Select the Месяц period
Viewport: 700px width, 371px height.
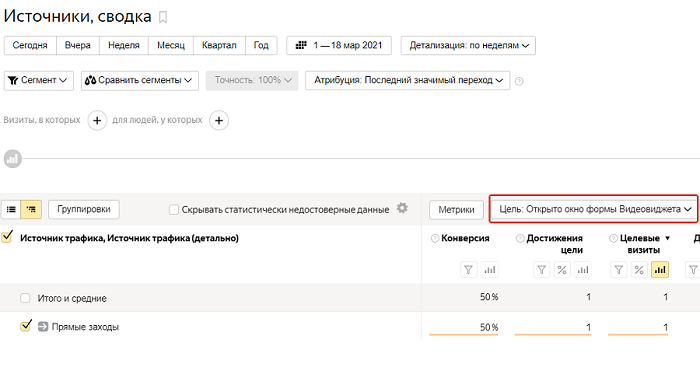171,46
